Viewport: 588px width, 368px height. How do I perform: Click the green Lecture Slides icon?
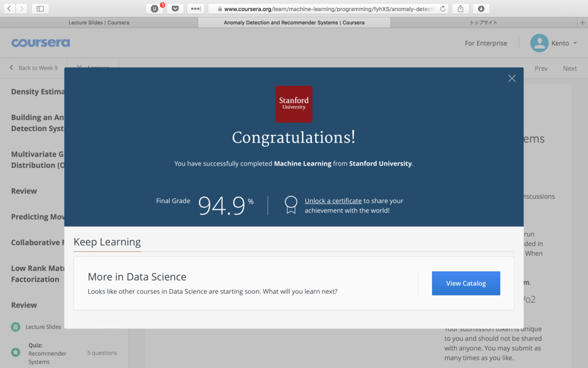pyautogui.click(x=16, y=327)
